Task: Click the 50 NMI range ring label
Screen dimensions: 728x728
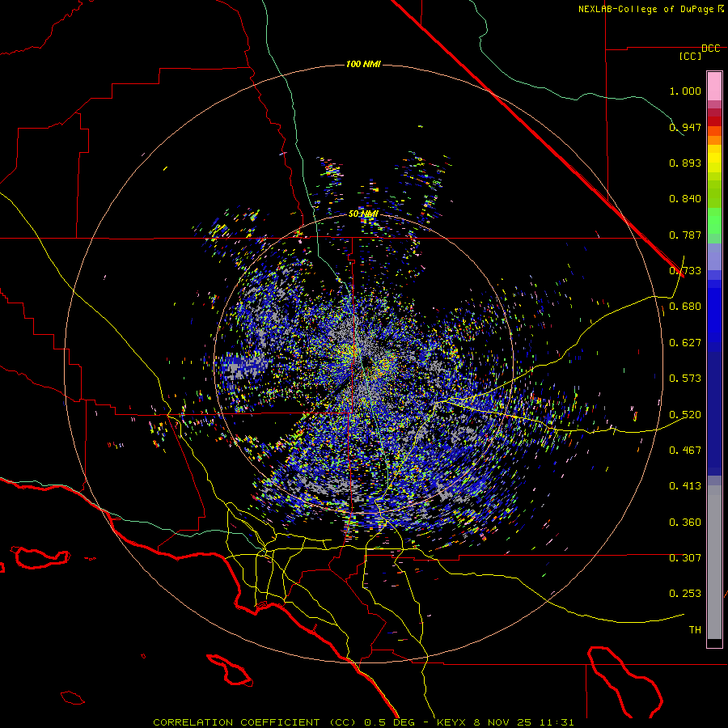Action: pos(363,214)
